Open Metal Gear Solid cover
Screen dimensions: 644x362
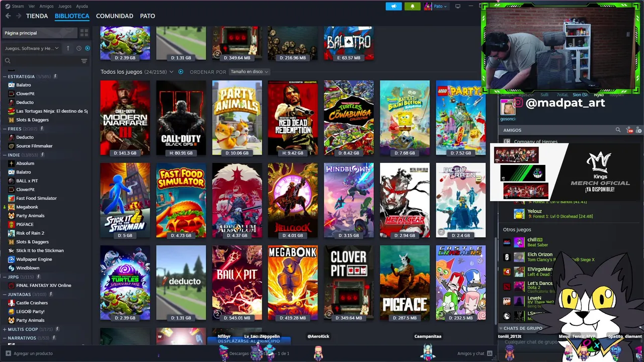pos(405,200)
